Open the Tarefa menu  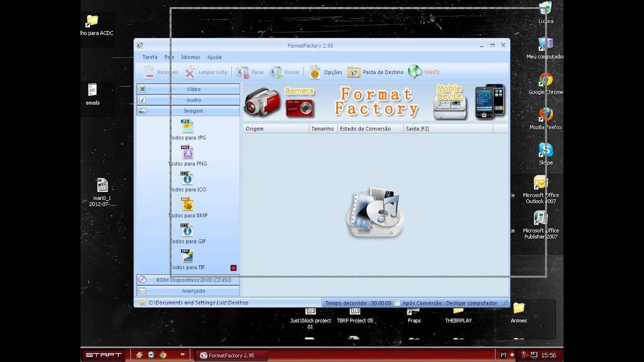(x=150, y=57)
